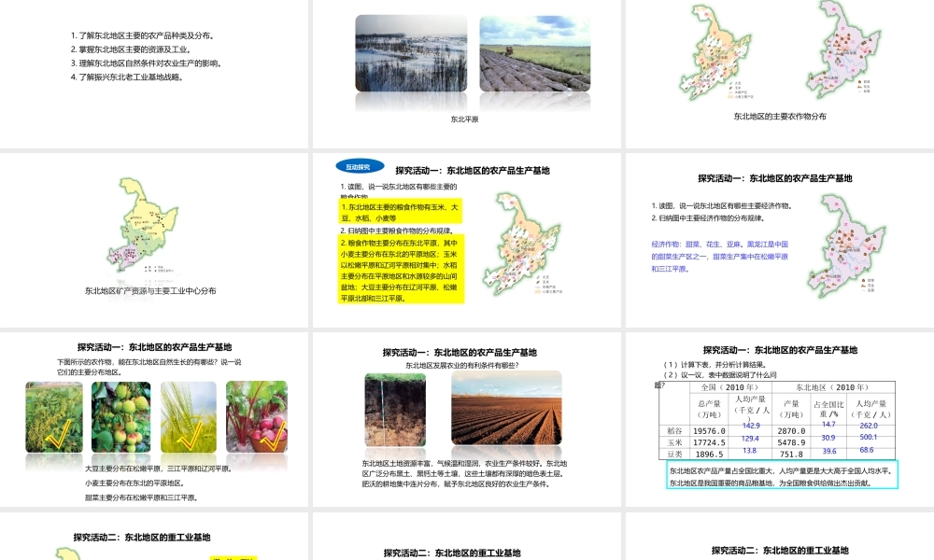Screen dimensions: 934x560
Task: Click the blue value '262.0'
Action: pos(869,427)
